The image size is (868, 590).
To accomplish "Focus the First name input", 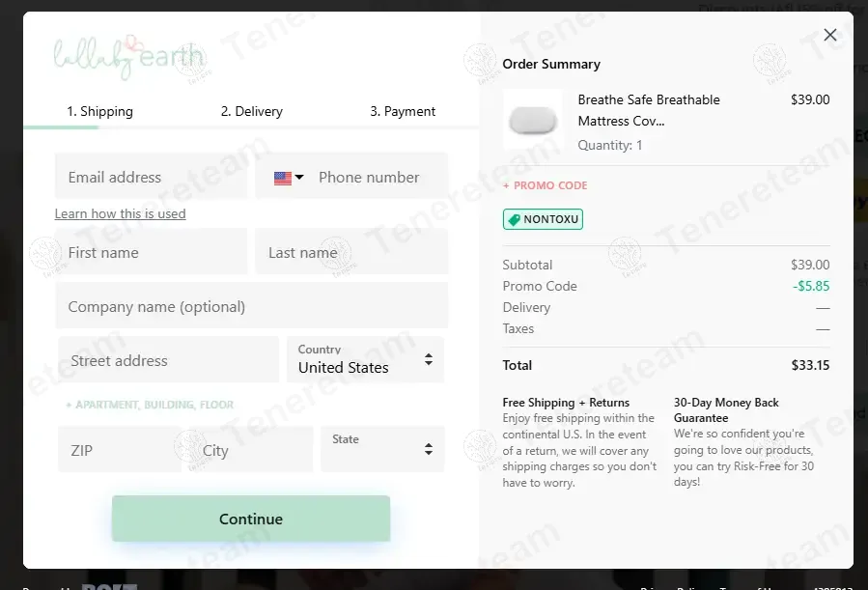I will [x=152, y=252].
